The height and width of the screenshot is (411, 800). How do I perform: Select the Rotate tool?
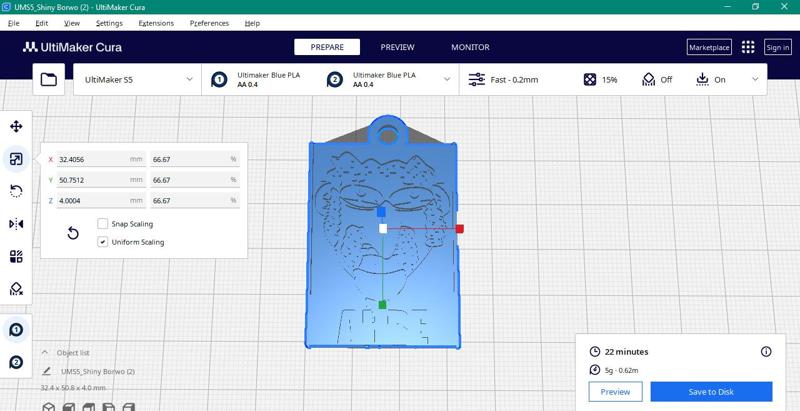pyautogui.click(x=16, y=191)
